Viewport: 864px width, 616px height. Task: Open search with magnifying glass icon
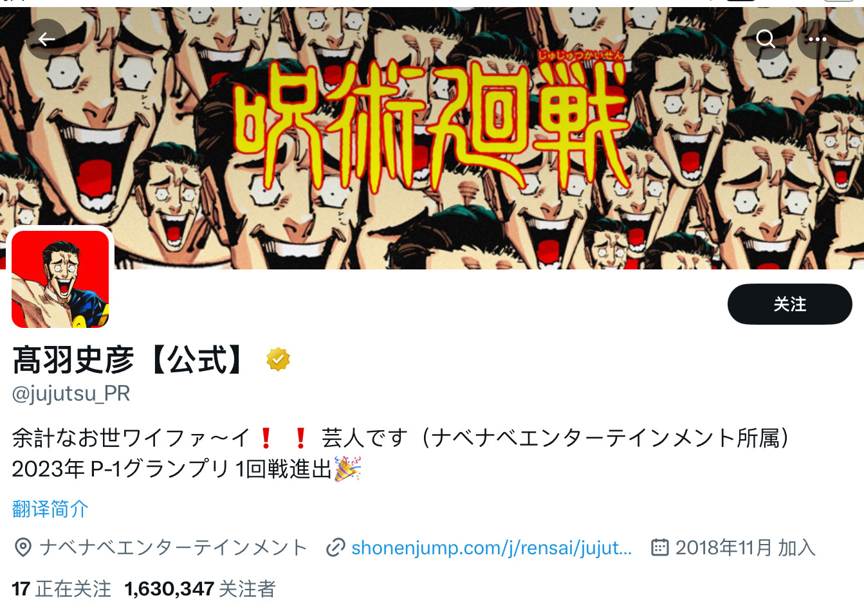click(x=766, y=39)
